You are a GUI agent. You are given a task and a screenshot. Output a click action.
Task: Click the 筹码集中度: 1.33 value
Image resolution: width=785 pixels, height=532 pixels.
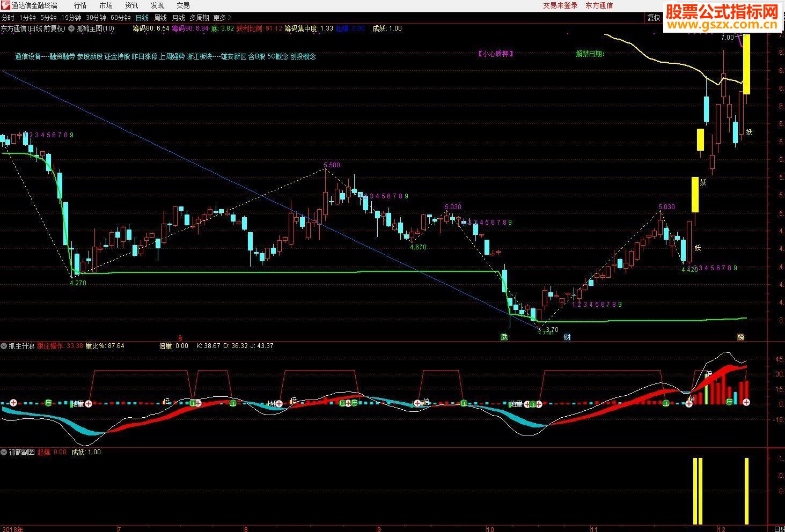click(x=309, y=28)
